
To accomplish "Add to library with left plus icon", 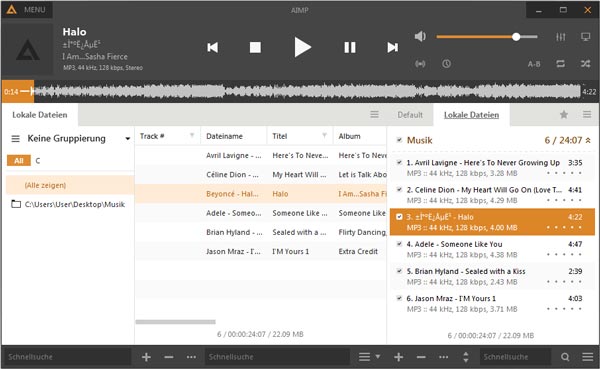I will 146,357.
